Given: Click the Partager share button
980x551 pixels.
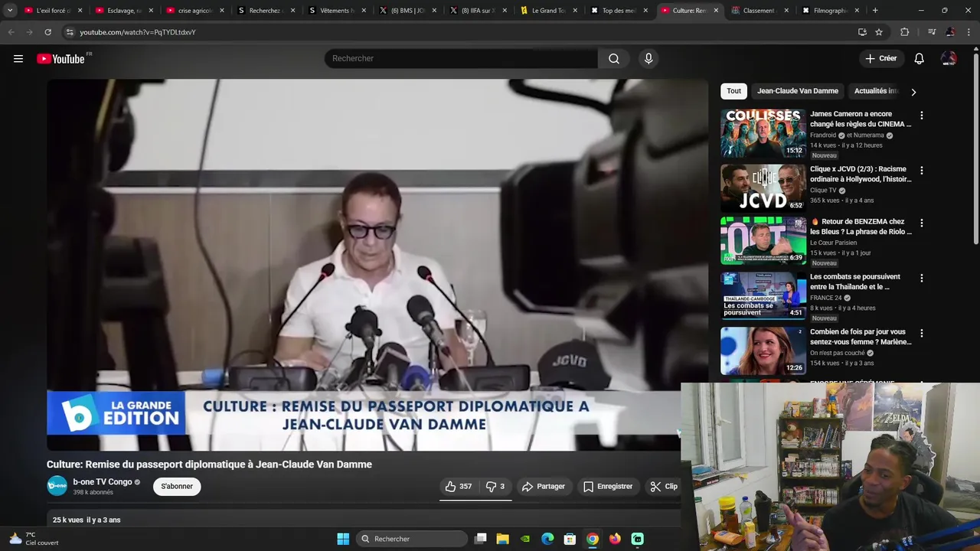Looking at the screenshot, I should point(544,487).
